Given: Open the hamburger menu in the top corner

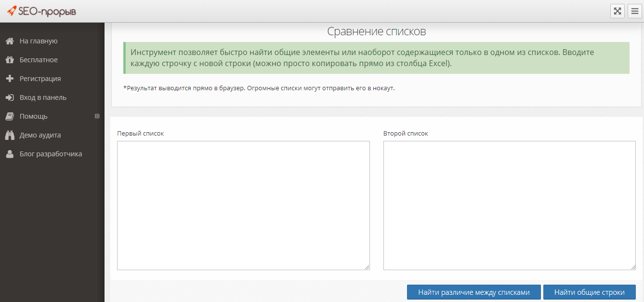Looking at the screenshot, I should [634, 11].
